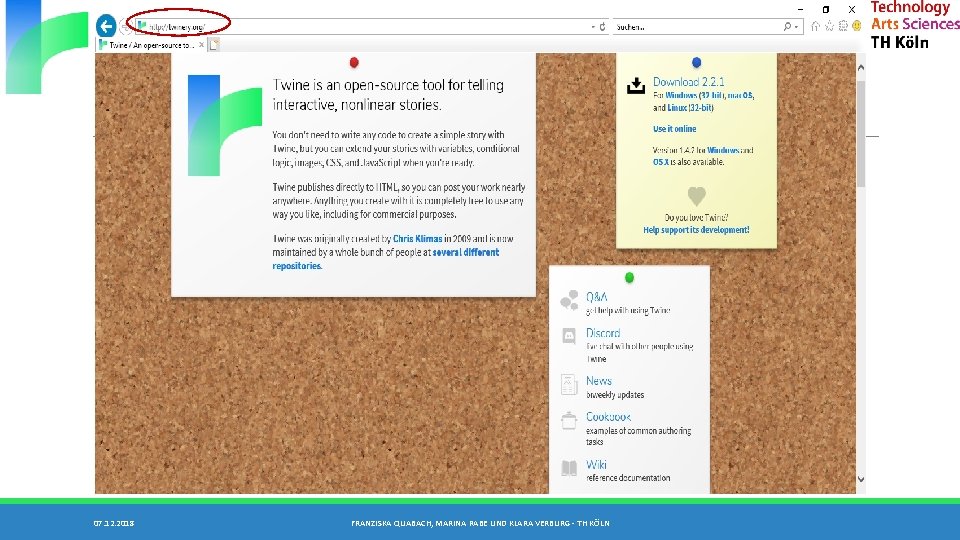
Task: Click the Q&A speech bubbles icon
Action: 569,300
